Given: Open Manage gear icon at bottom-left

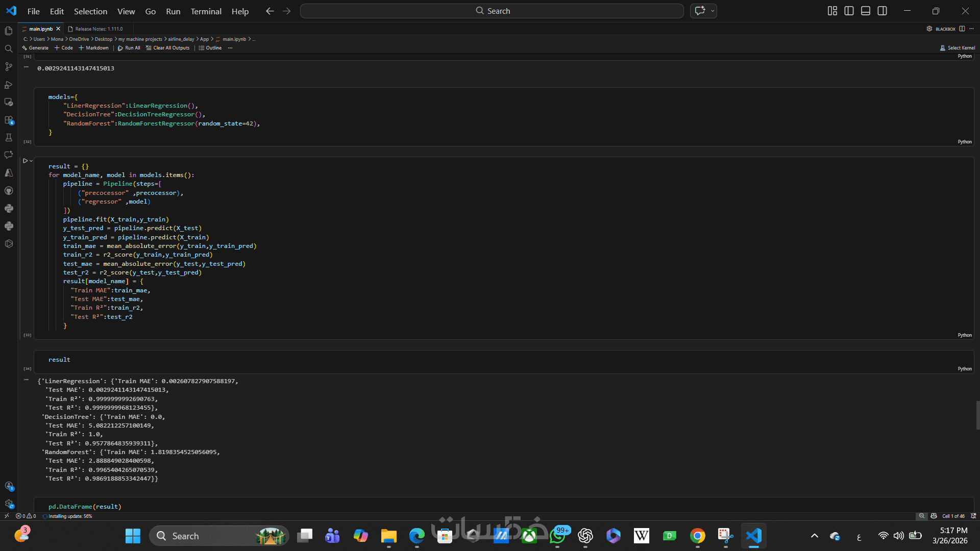Looking at the screenshot, I should (9, 504).
